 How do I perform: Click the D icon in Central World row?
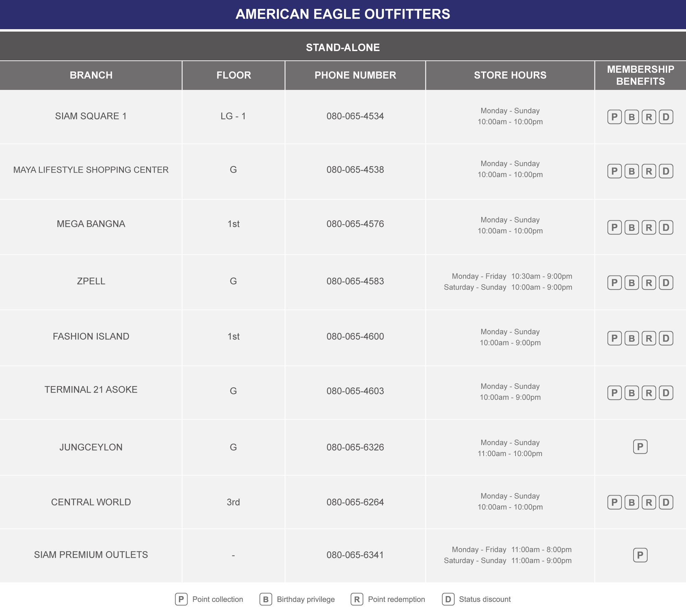[666, 502]
